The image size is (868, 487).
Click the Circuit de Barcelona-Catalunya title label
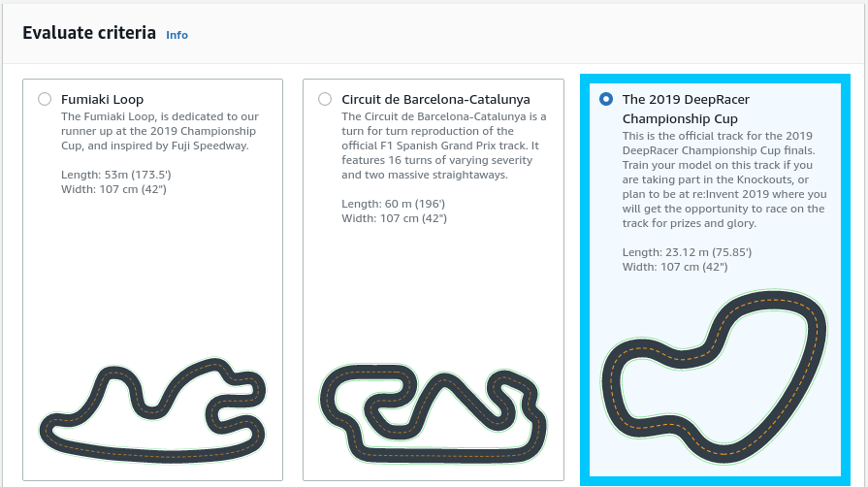tap(435, 99)
